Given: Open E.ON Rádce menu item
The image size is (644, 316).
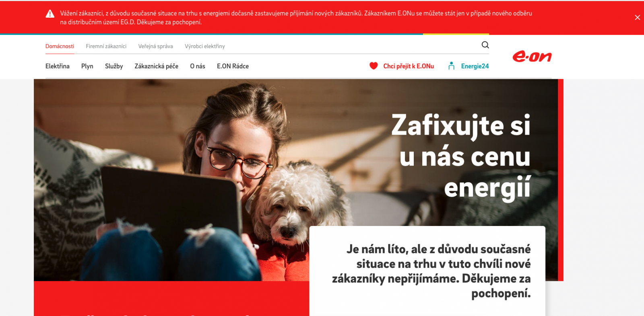Looking at the screenshot, I should 233,66.
